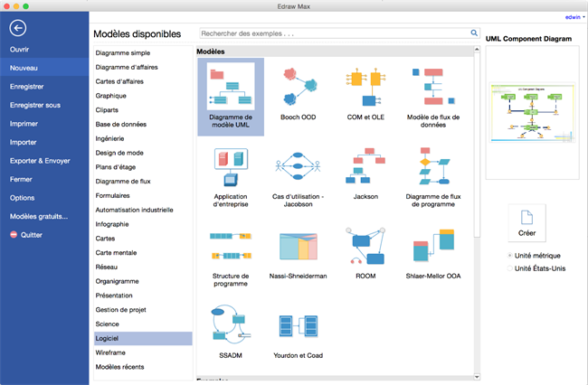588x385 pixels.
Task: Select the Nassi-Shneiderman template
Action: pos(299,256)
